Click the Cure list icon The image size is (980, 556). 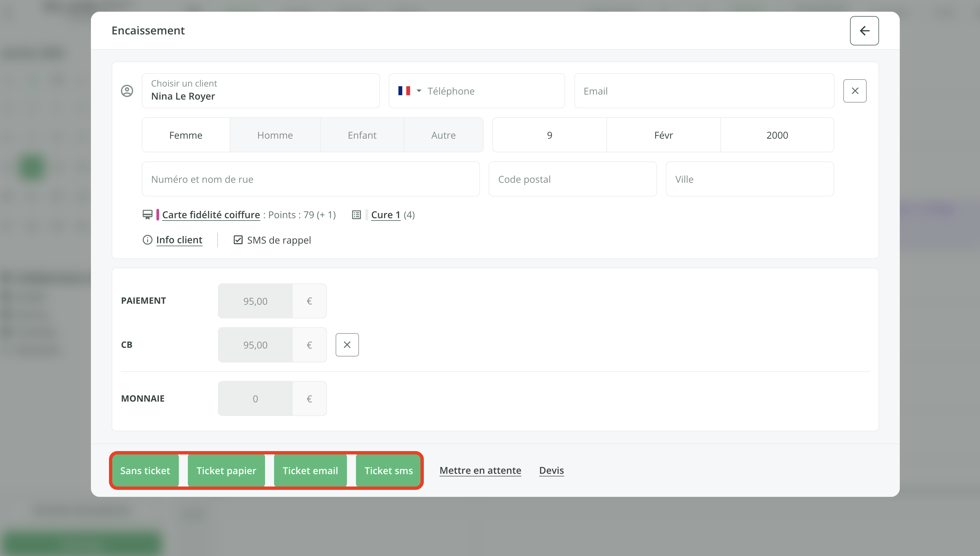coord(356,215)
